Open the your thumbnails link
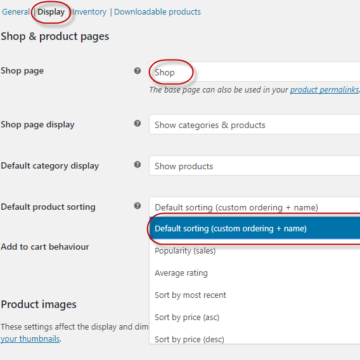Screen dimensions: 360x360 pos(30,339)
